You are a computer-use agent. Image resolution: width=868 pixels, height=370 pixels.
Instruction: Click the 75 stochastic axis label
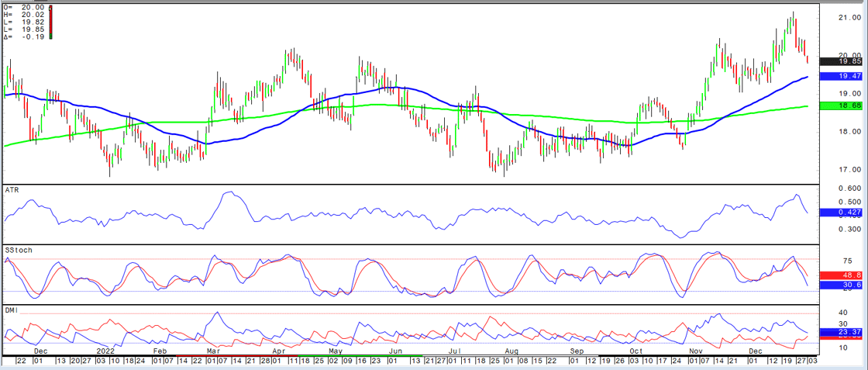point(847,261)
